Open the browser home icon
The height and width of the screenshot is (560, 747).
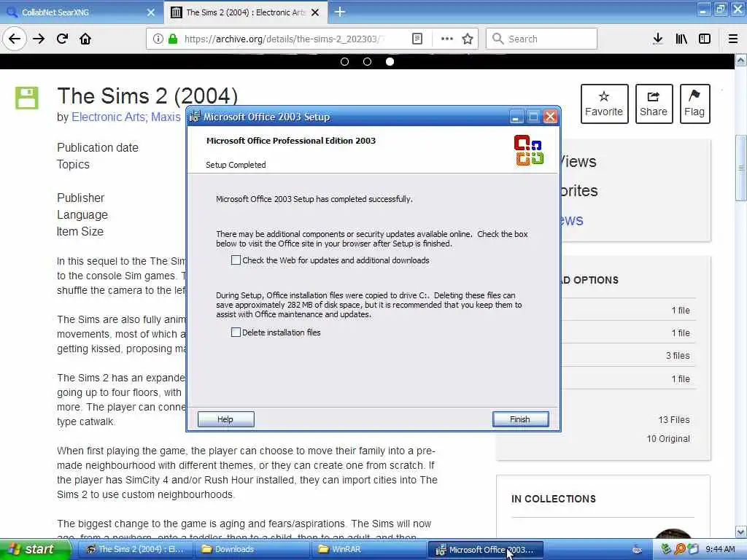coord(85,39)
